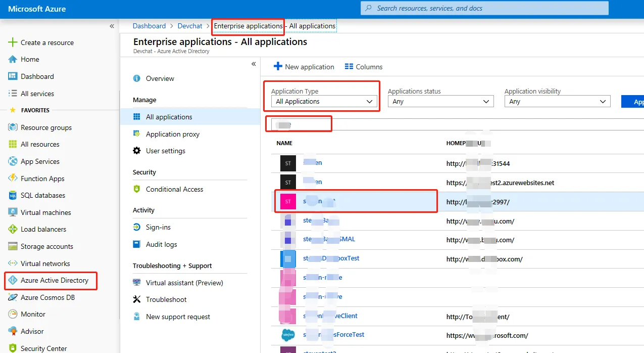Click the pink ST application thumbnail

click(288, 202)
